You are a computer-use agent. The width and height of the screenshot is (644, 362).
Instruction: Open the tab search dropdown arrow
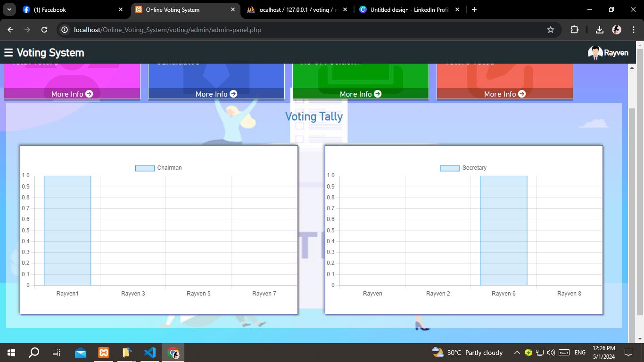[8, 9]
